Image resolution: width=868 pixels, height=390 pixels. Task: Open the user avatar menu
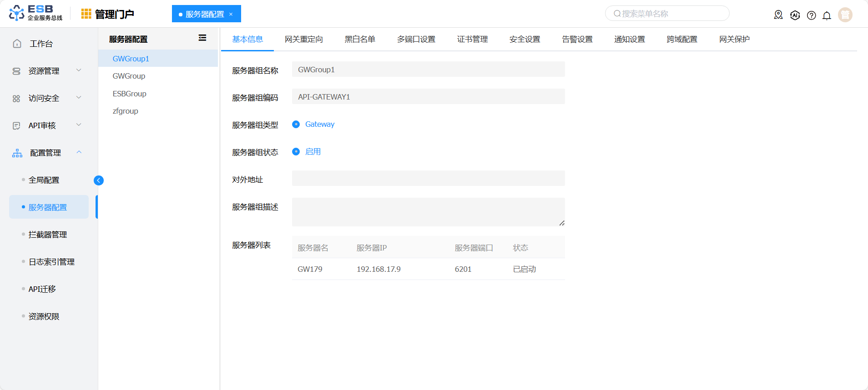click(845, 15)
